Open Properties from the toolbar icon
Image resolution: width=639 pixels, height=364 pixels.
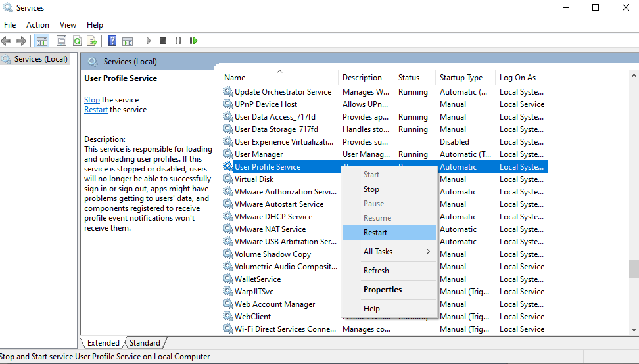(61, 41)
